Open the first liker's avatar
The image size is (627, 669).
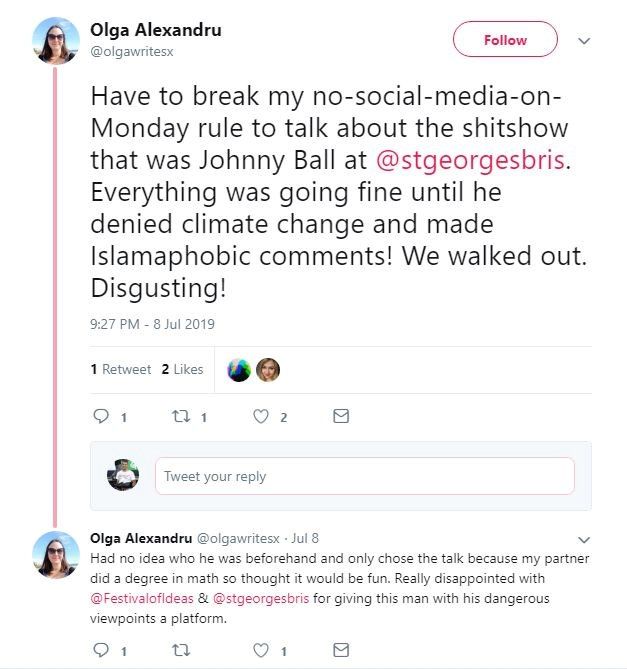click(240, 370)
